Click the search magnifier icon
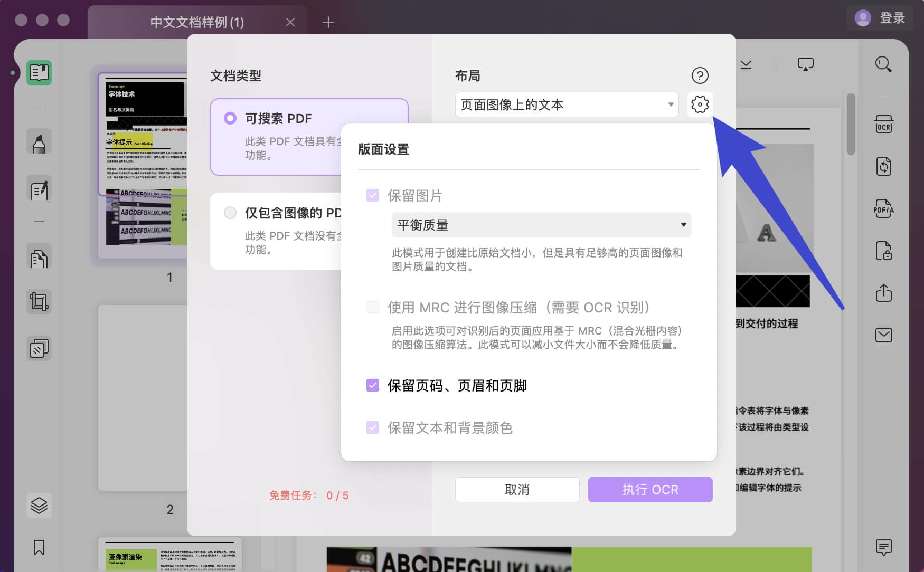 click(883, 64)
